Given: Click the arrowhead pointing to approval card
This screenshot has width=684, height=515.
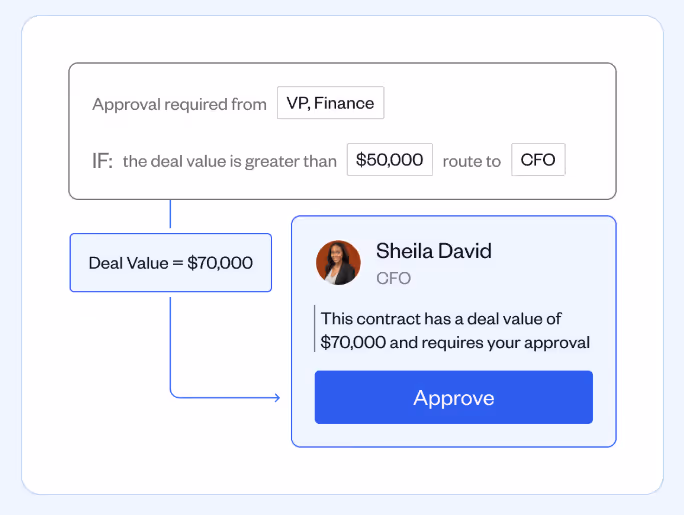Looking at the screenshot, I should pyautogui.click(x=277, y=397).
